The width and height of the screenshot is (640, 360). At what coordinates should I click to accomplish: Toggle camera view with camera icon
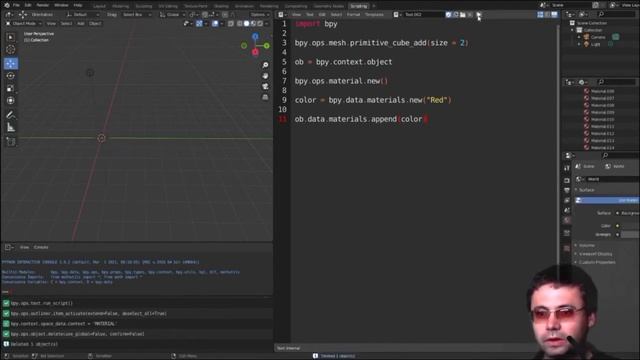[x=265, y=87]
